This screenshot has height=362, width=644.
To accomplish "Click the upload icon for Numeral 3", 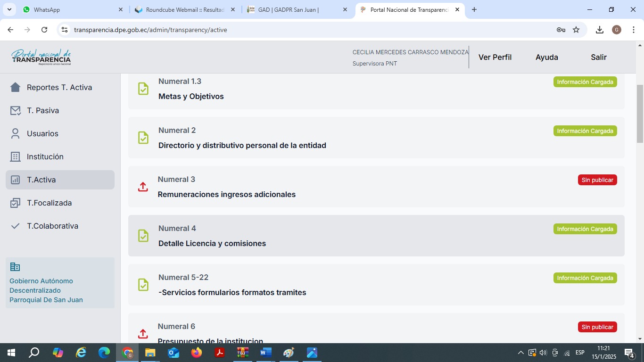I will tap(143, 187).
